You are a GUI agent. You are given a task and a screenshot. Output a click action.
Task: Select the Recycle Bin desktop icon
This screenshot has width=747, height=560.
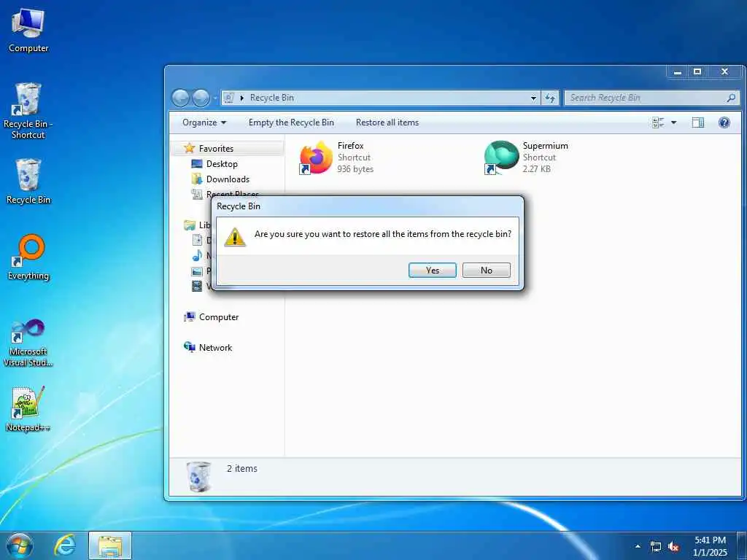tap(28, 182)
